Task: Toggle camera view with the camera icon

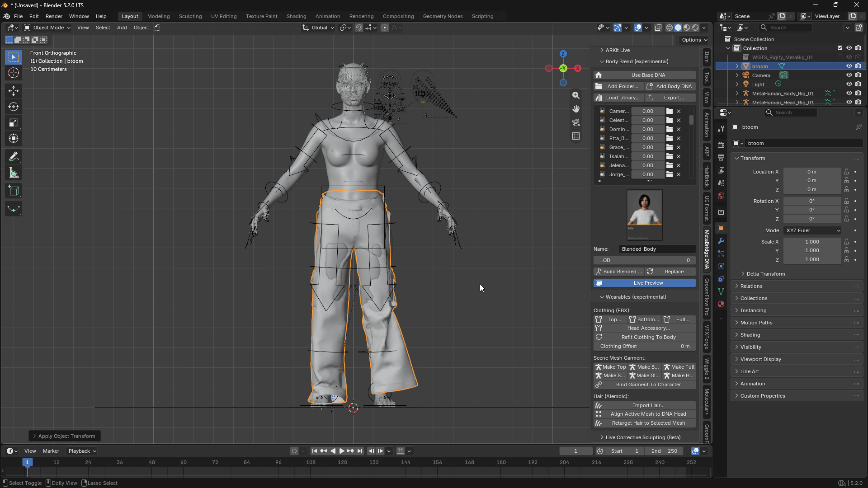Action: point(576,122)
